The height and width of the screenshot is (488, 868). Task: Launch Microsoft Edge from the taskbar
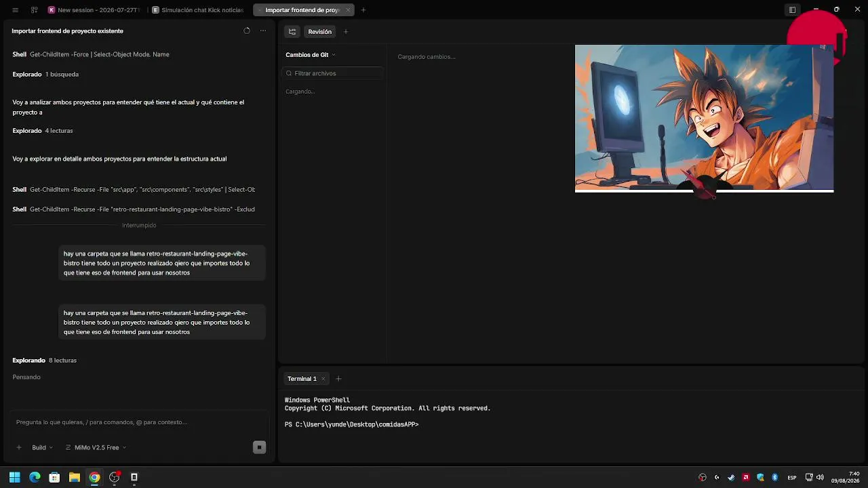click(x=35, y=477)
